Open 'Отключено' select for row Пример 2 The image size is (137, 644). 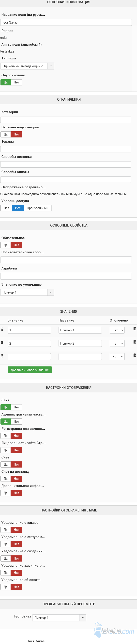click(117, 343)
